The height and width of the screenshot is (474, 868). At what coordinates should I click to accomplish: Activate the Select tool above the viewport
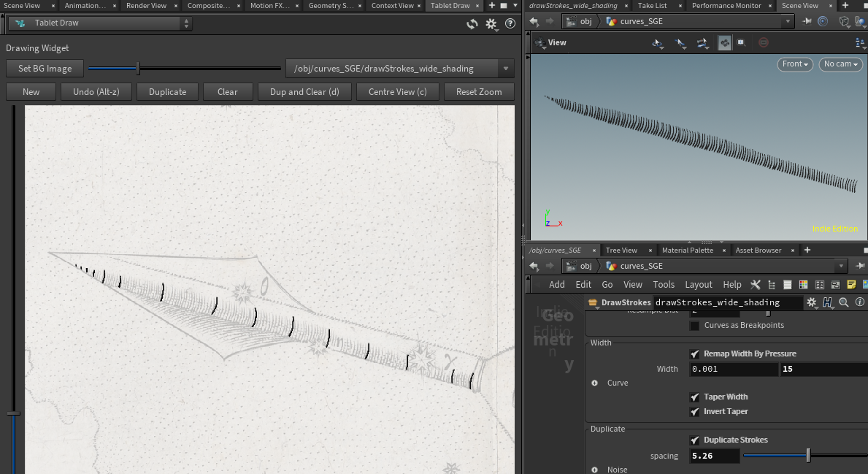(x=680, y=43)
